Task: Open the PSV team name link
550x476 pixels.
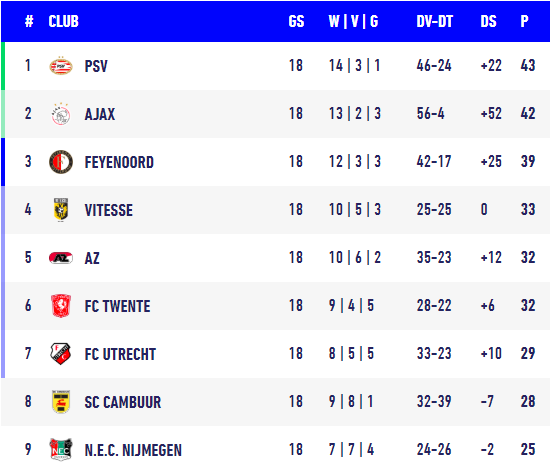Action: [96, 66]
